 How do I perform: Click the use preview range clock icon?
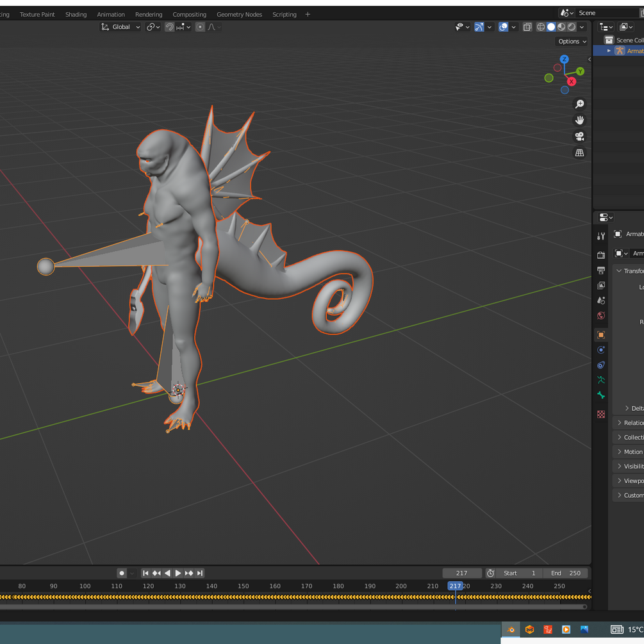pos(490,573)
